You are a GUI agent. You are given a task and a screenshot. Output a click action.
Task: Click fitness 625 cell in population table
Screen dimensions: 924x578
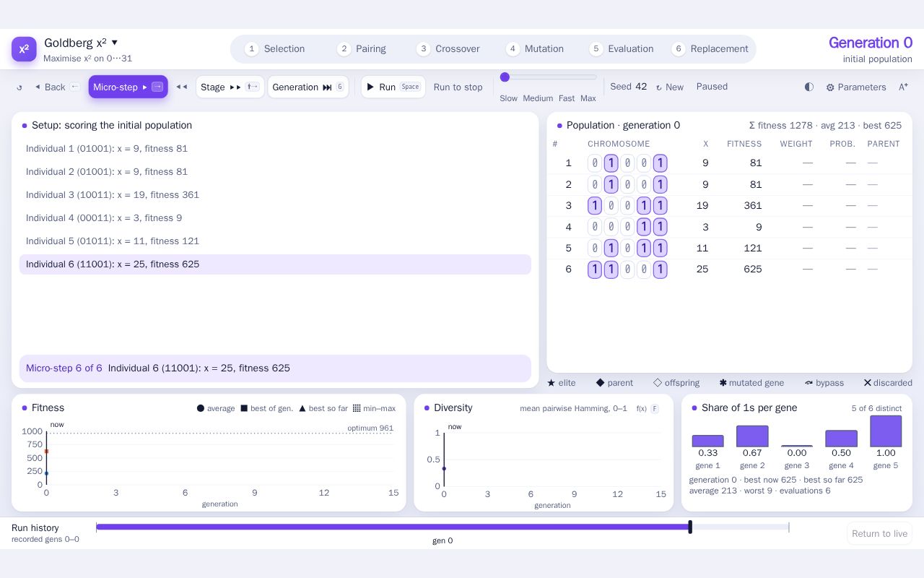[x=752, y=269]
